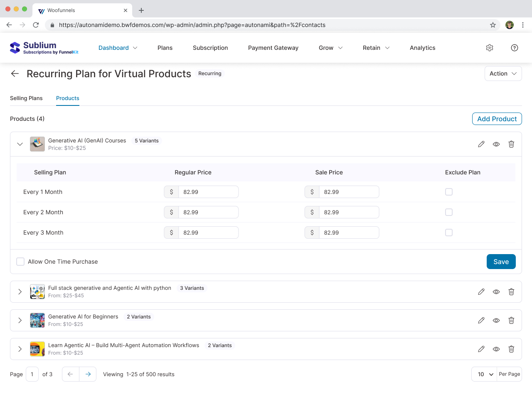The width and height of the screenshot is (532, 404).
Task: Click the Add Product button
Action: coord(497,119)
